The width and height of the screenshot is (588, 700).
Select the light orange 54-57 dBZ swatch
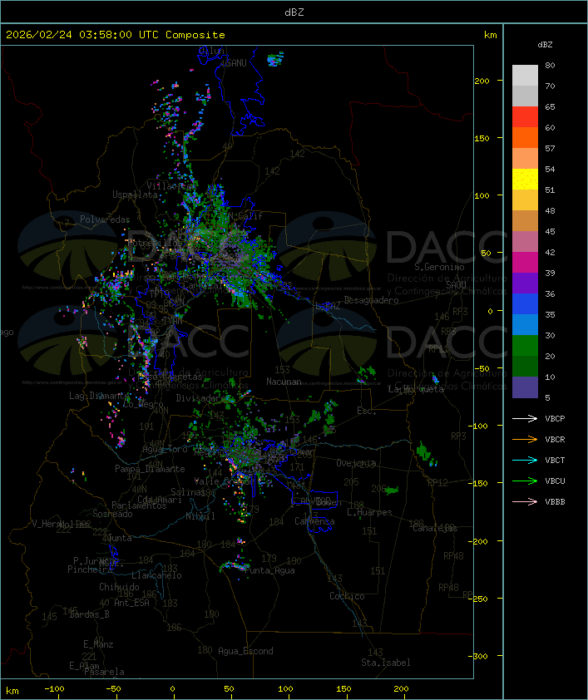coord(525,159)
